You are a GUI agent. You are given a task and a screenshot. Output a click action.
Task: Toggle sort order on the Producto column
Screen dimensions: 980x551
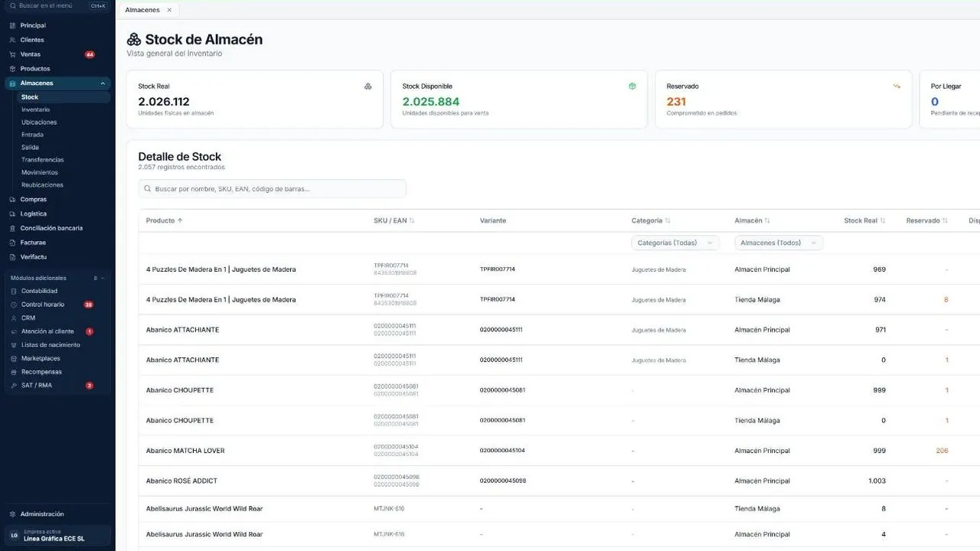[165, 220]
